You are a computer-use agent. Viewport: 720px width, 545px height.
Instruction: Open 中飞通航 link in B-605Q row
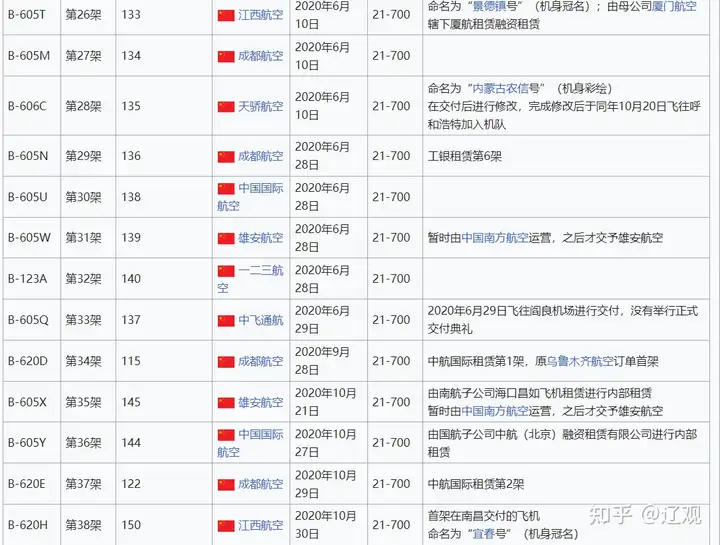[260, 320]
